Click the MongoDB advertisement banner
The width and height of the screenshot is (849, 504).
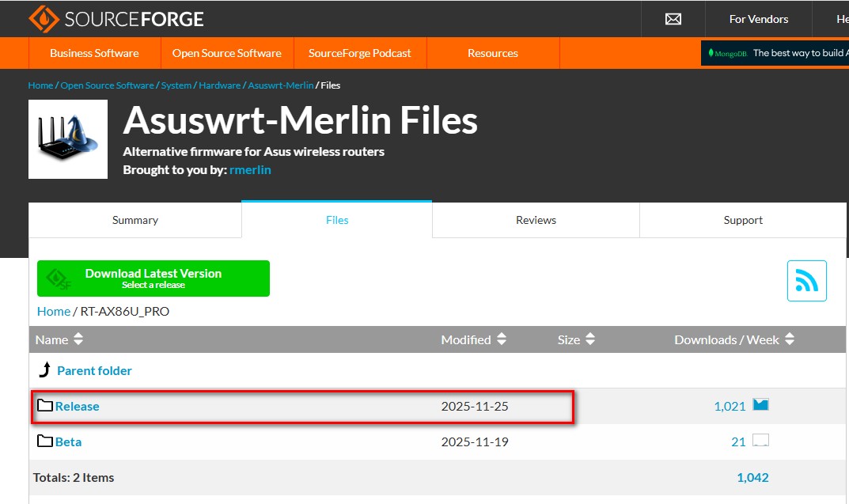point(775,53)
